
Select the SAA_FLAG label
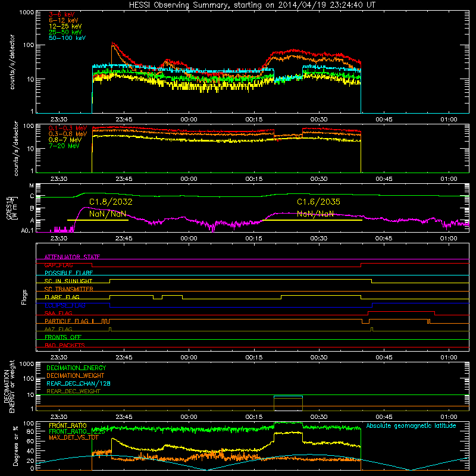(58, 313)
